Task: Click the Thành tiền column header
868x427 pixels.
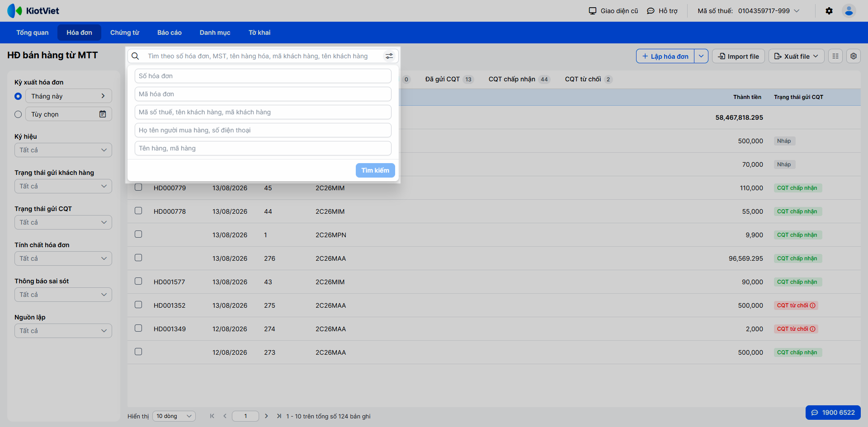Action: [x=747, y=97]
